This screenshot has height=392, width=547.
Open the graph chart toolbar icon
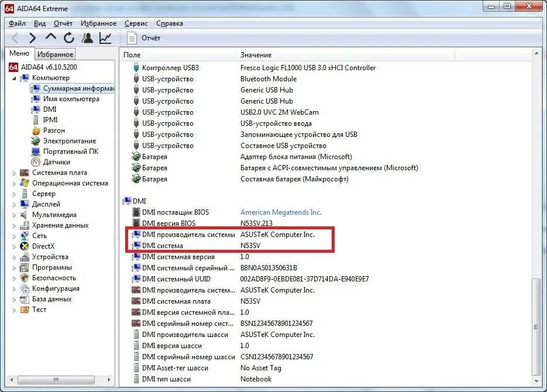pyautogui.click(x=105, y=37)
